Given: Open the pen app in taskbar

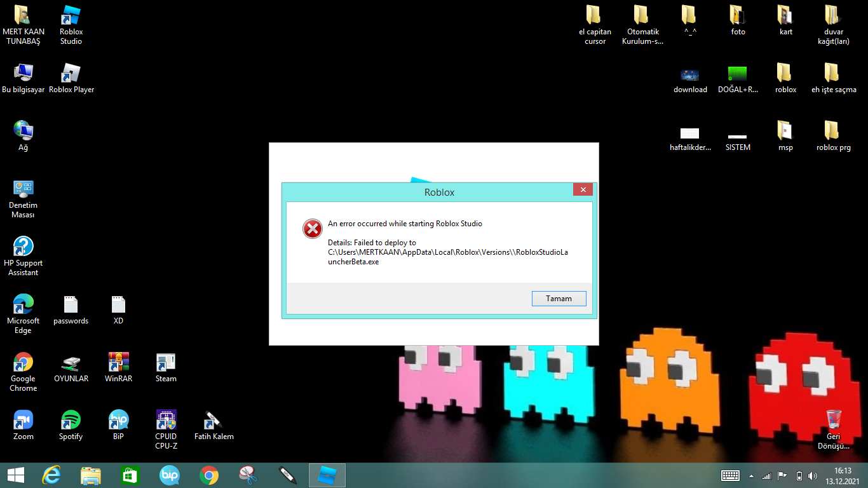Looking at the screenshot, I should pyautogui.click(x=287, y=475).
